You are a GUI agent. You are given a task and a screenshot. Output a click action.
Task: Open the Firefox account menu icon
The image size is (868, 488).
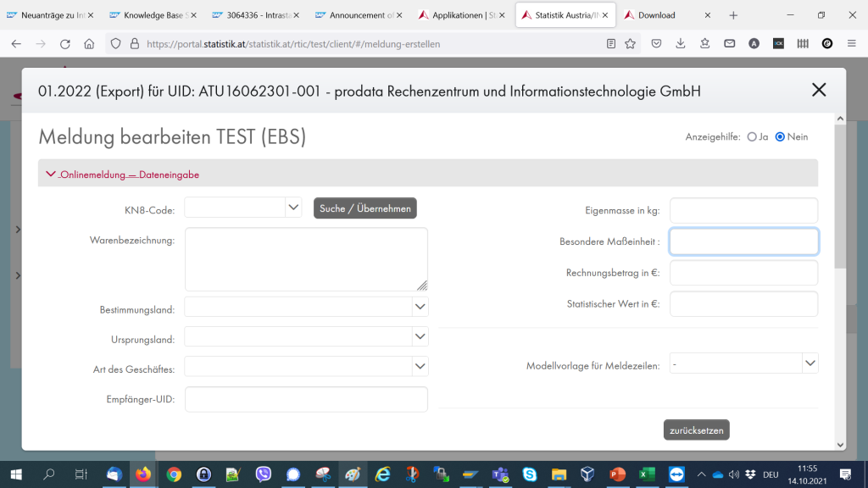(x=754, y=44)
